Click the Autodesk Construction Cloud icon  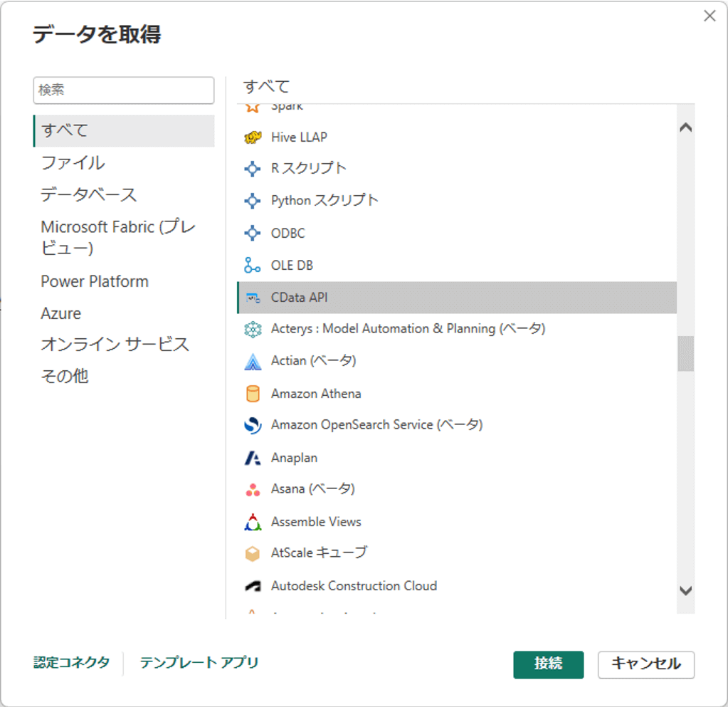(253, 586)
